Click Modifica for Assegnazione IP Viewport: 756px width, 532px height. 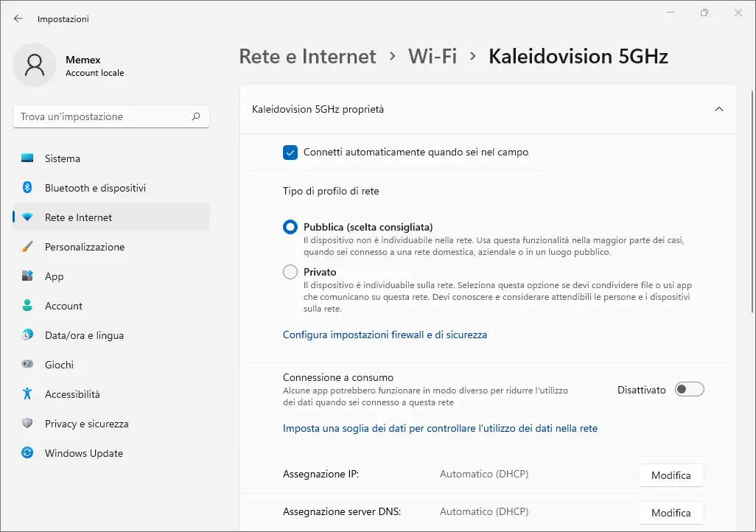[671, 475]
